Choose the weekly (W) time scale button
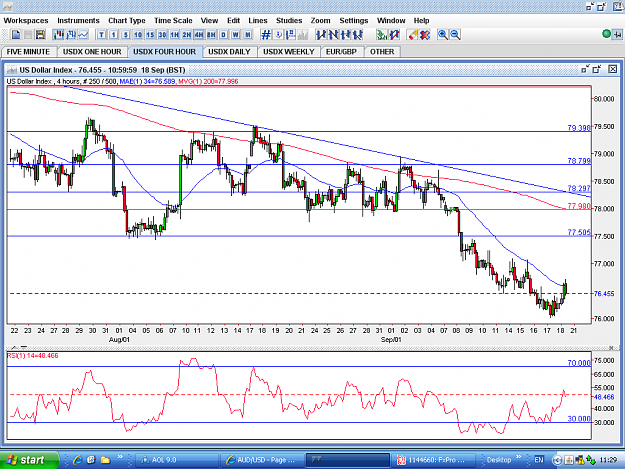 [x=236, y=35]
